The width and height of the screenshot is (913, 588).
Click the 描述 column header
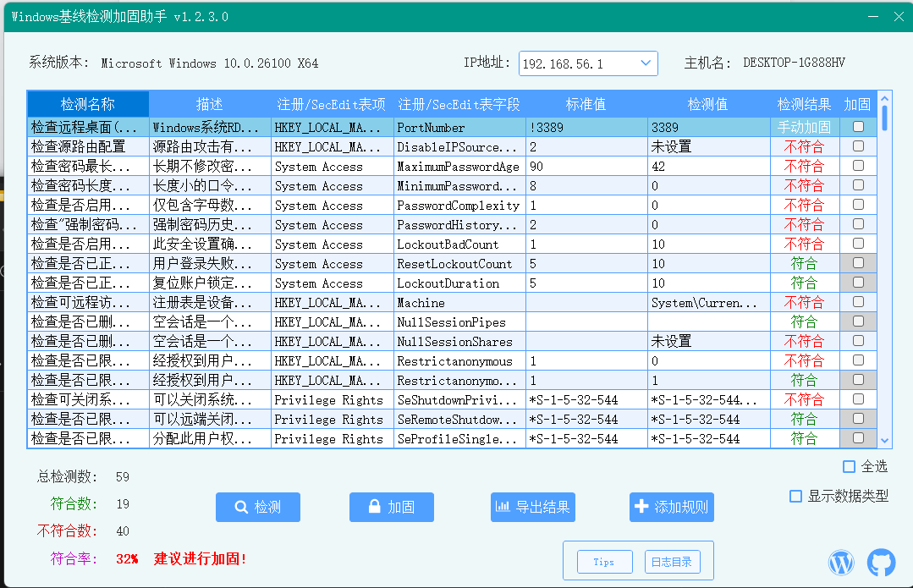210,104
